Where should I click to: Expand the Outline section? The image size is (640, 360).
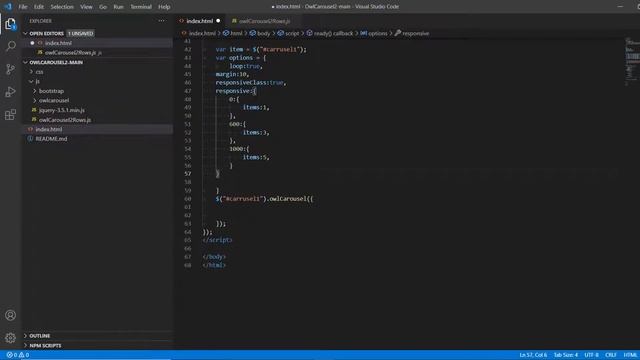(26, 336)
